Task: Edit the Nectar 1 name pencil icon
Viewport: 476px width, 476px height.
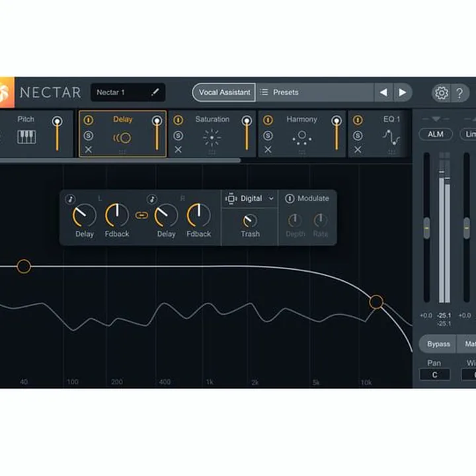Action: 155,92
